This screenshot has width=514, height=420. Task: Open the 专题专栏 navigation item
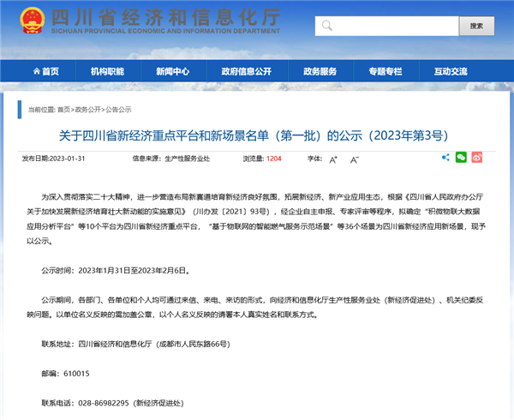pos(384,71)
